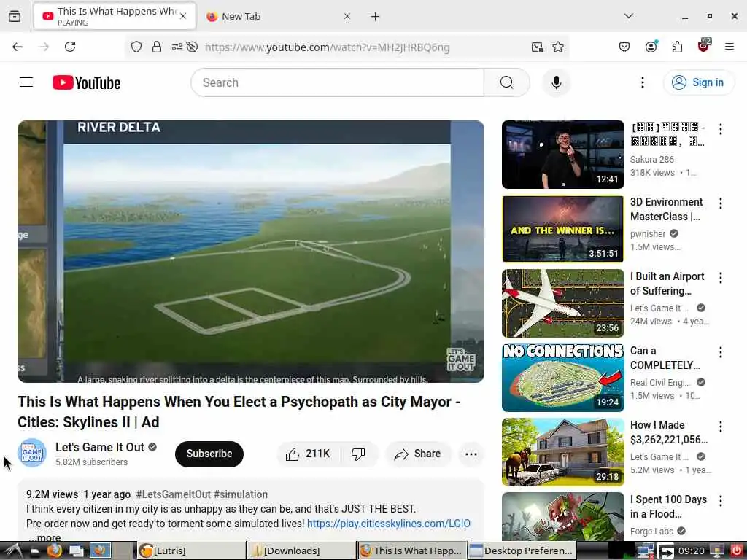Launch Firefox from the taskbar quick launcher

click(x=54, y=551)
